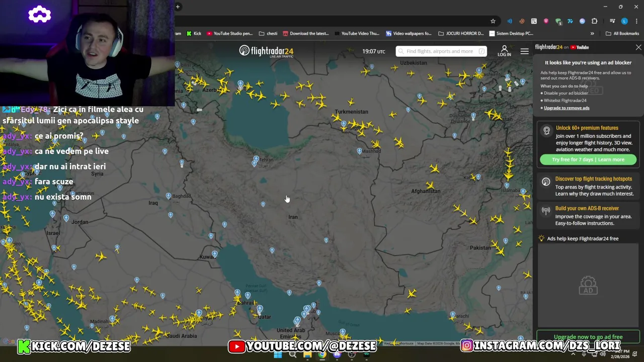The height and width of the screenshot is (362, 644).
Task: Open the chesti bookmarks folder
Action: (268, 34)
